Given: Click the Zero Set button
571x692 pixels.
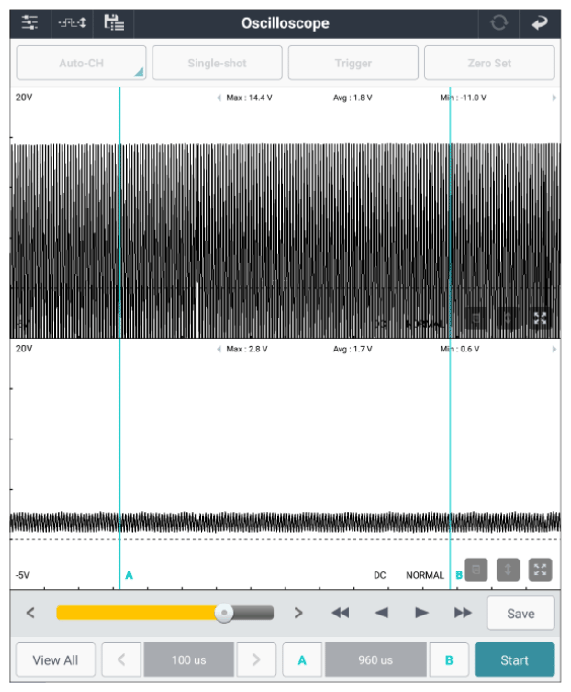Looking at the screenshot, I should pos(489,63).
